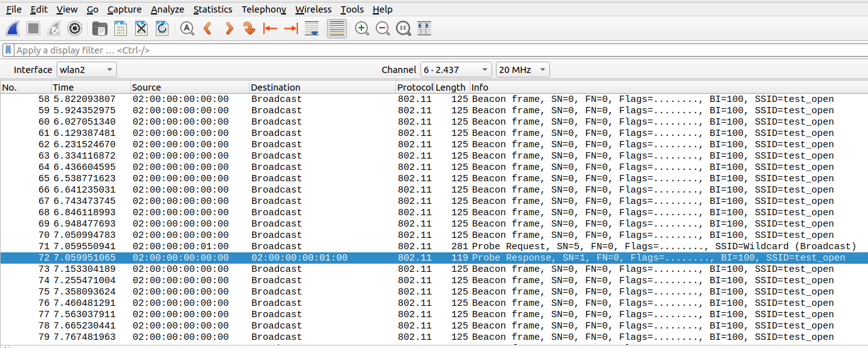Open the 20 MHz channel width dropdown
This screenshot has width=868, height=348.
522,70
